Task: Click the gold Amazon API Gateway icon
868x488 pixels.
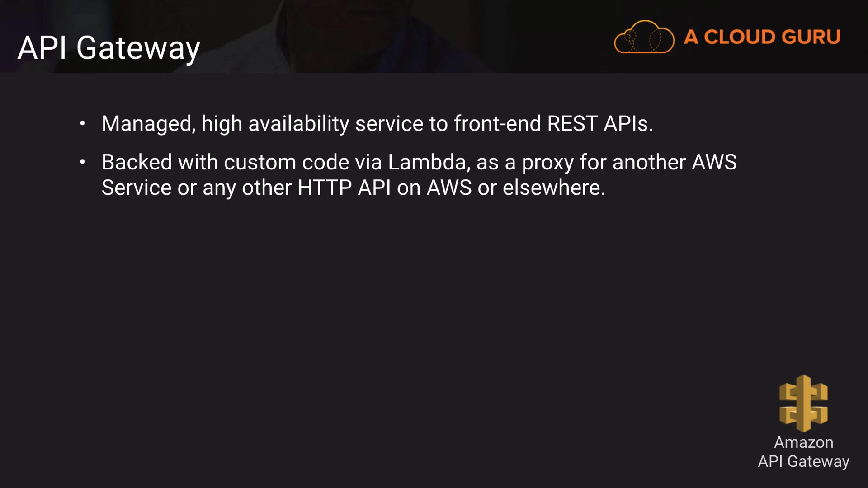Action: pos(803,403)
